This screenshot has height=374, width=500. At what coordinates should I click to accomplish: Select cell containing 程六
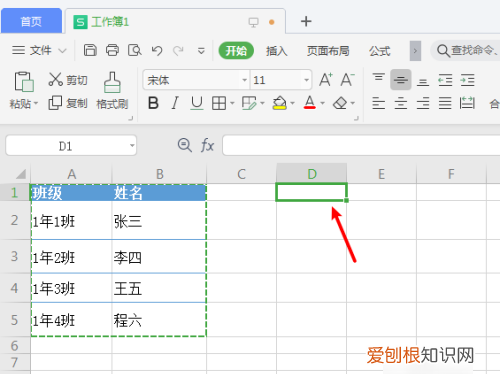[159, 320]
